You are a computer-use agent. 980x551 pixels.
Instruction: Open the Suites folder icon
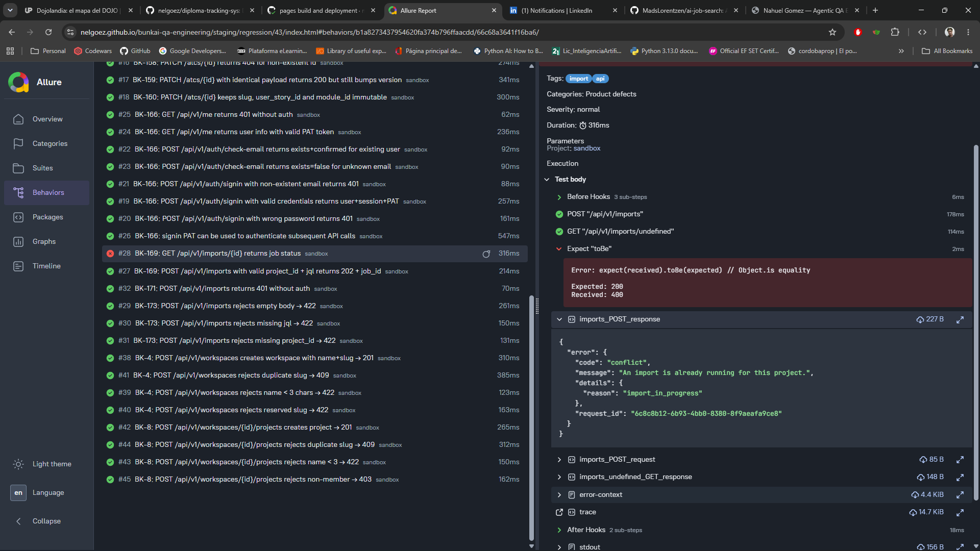tap(18, 168)
